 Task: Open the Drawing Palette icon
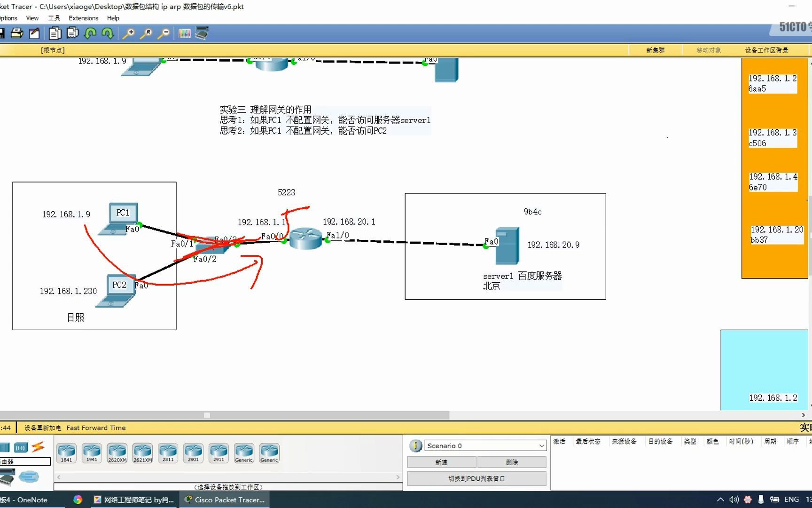pos(185,33)
